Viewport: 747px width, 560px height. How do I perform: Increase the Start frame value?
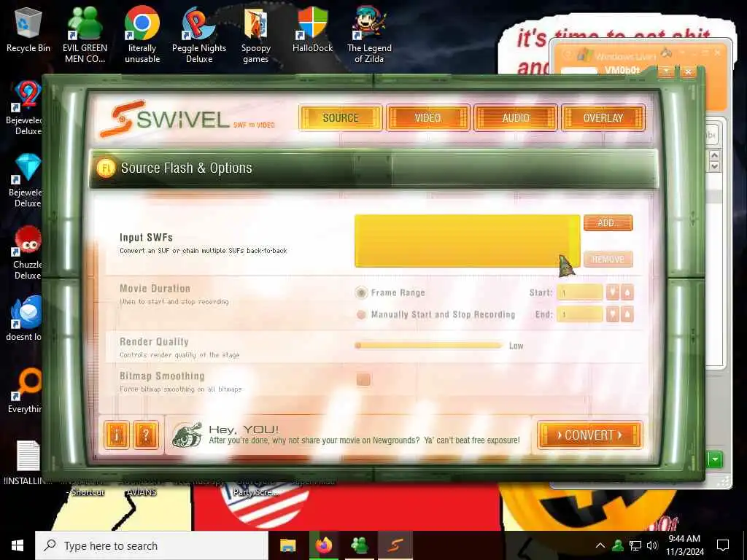point(627,292)
